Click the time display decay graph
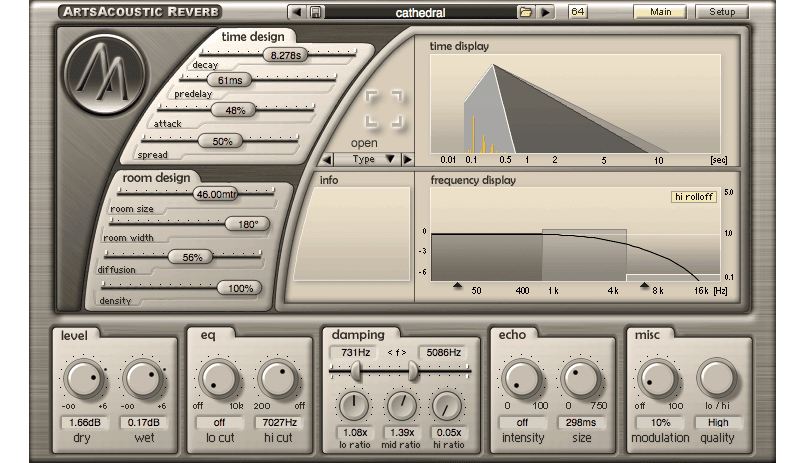805x463 pixels. [575, 104]
